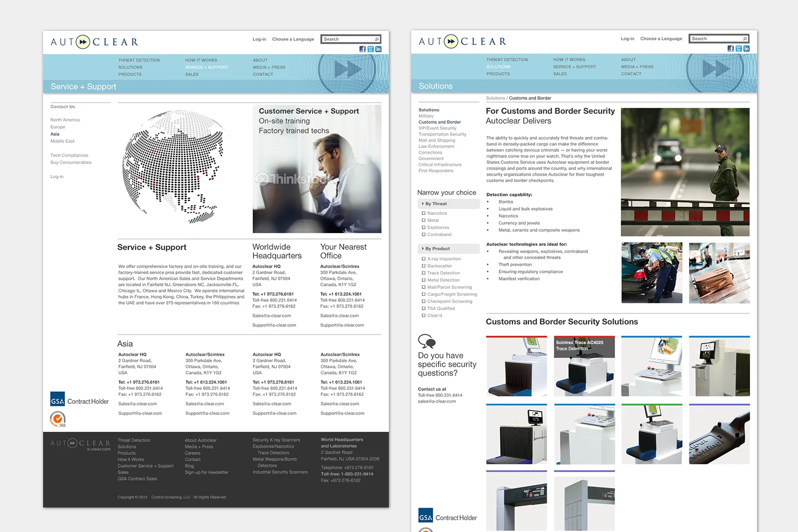Open walk-through metal detector product thumbnail

coord(516,501)
